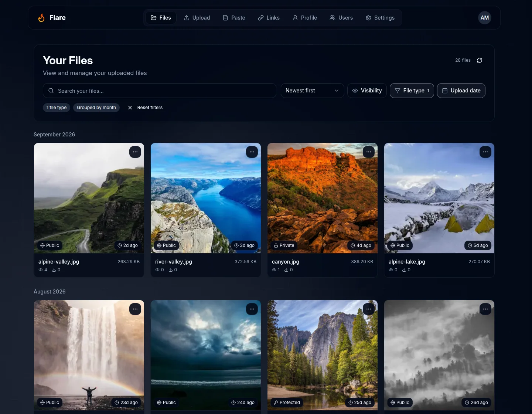This screenshot has height=414, width=532.
Task: Open the Settings tab
Action: pyautogui.click(x=380, y=18)
